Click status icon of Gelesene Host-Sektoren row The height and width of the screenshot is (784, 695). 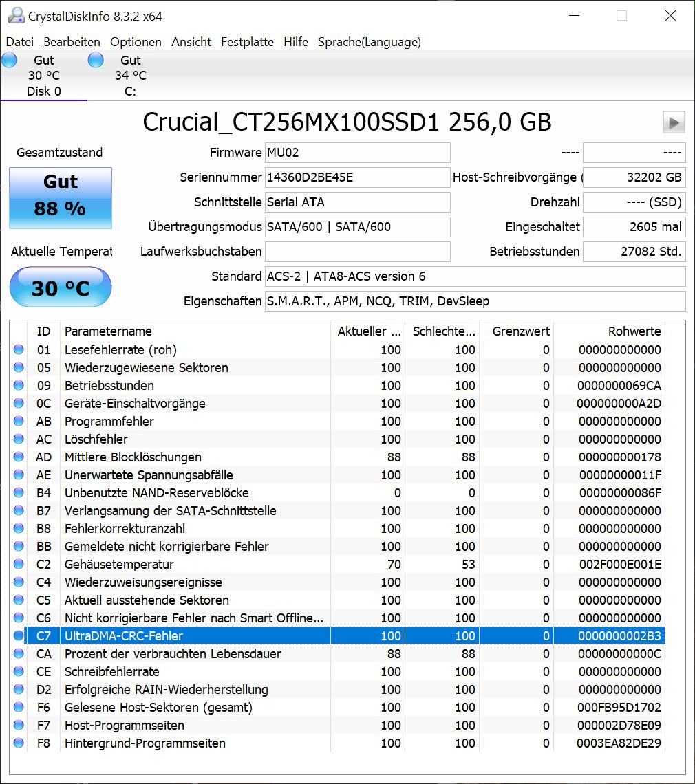pos(19,707)
